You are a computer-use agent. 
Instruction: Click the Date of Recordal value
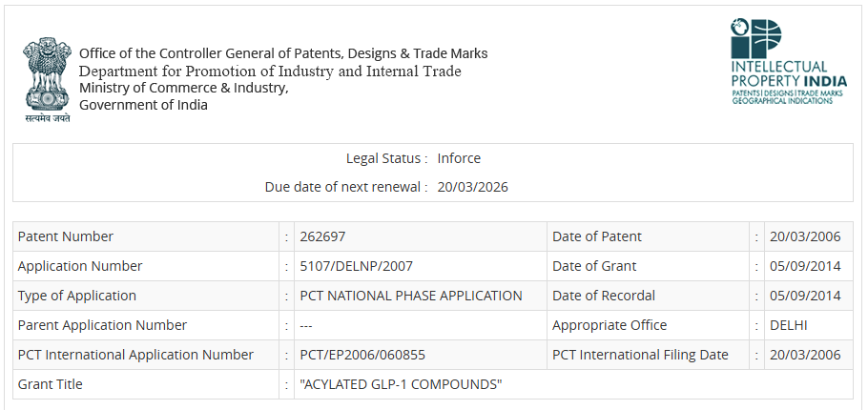pyautogui.click(x=805, y=296)
